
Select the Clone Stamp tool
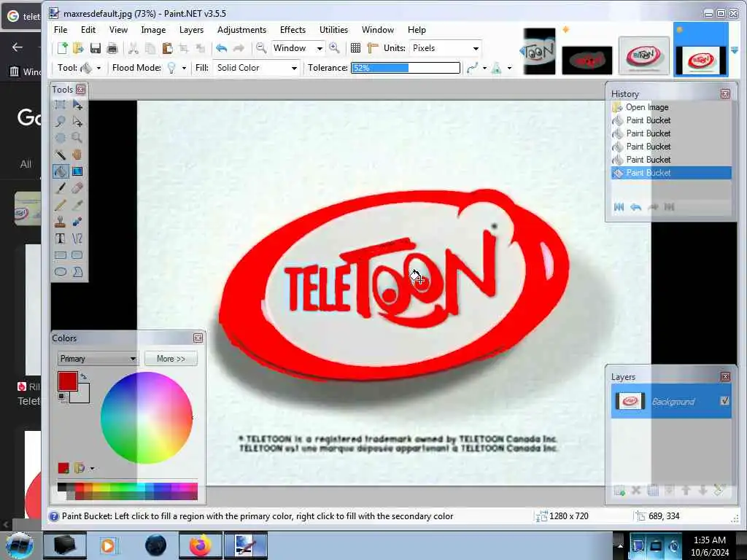pyautogui.click(x=61, y=222)
